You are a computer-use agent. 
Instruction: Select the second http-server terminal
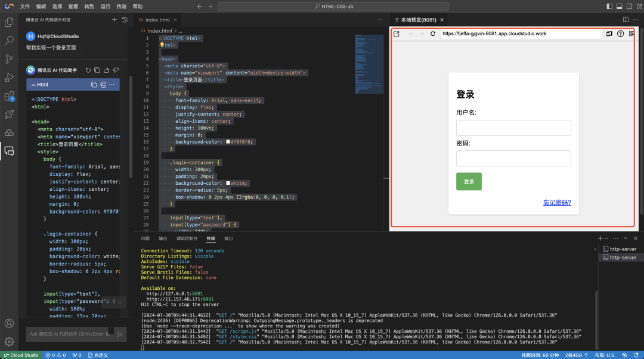620,258
